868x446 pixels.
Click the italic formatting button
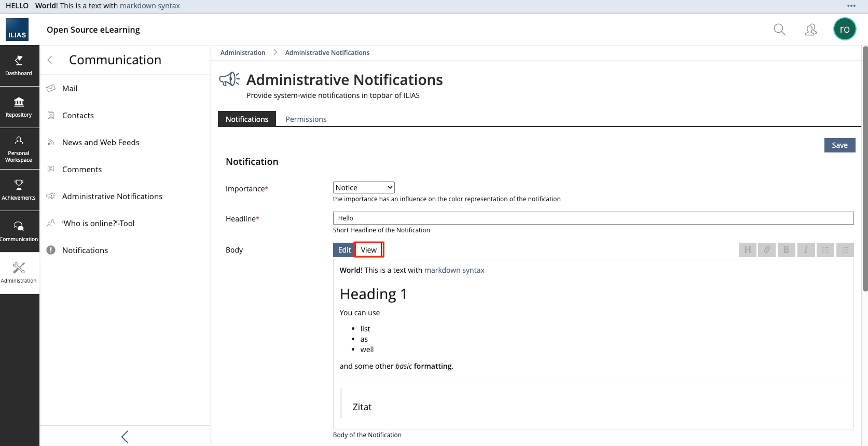tap(806, 250)
